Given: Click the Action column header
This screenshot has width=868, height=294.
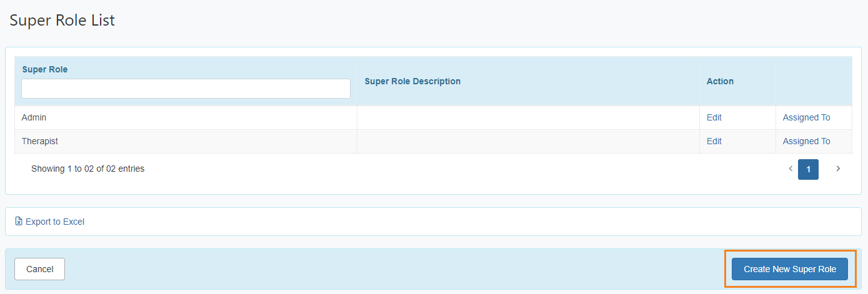Looking at the screenshot, I should click(720, 81).
